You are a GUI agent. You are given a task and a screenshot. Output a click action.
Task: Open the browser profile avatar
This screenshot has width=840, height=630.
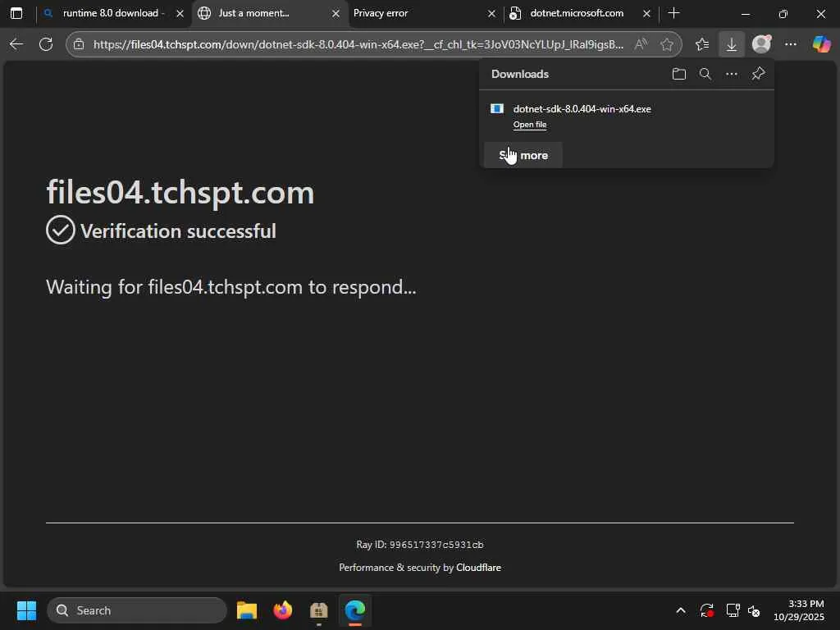[x=761, y=44]
